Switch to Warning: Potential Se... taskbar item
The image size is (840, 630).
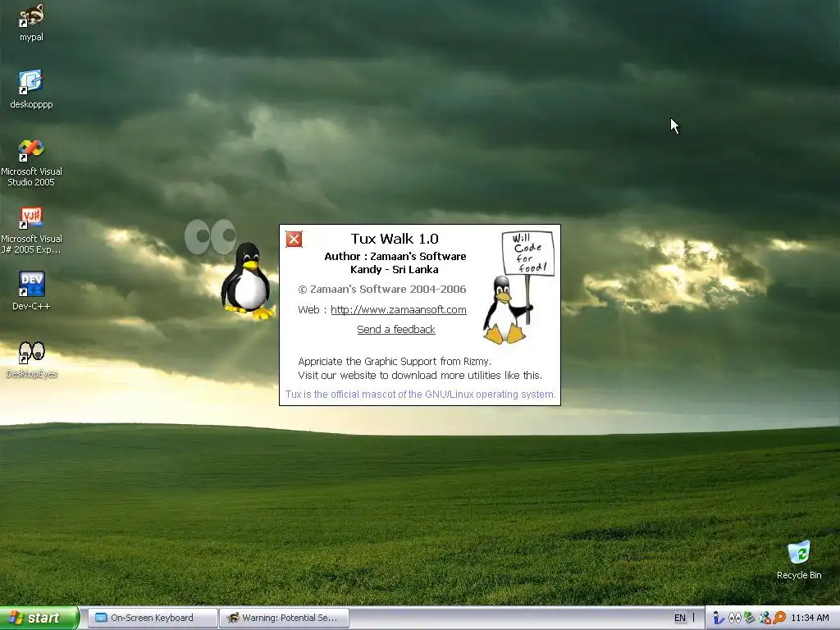click(x=285, y=618)
